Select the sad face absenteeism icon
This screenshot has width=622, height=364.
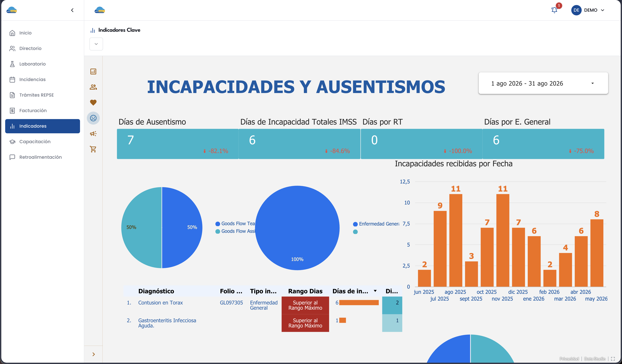pos(93,118)
